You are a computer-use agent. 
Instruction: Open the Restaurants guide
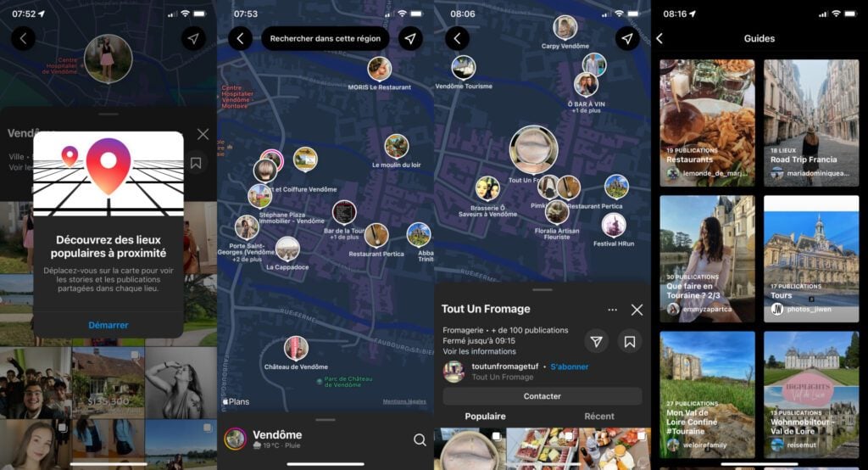(x=708, y=122)
